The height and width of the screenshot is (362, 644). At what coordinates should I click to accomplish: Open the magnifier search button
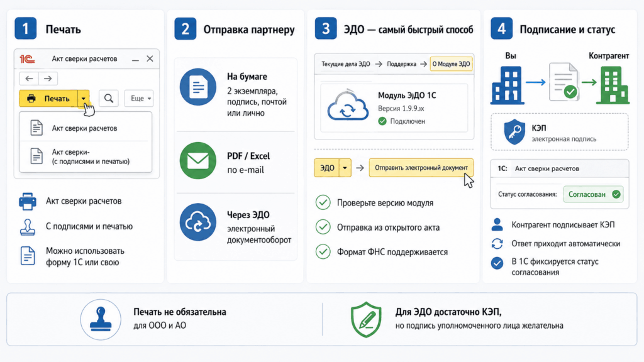(x=108, y=99)
